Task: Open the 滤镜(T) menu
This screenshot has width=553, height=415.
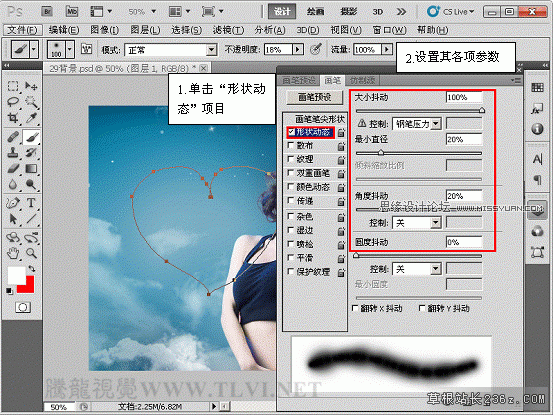Action: point(228,30)
